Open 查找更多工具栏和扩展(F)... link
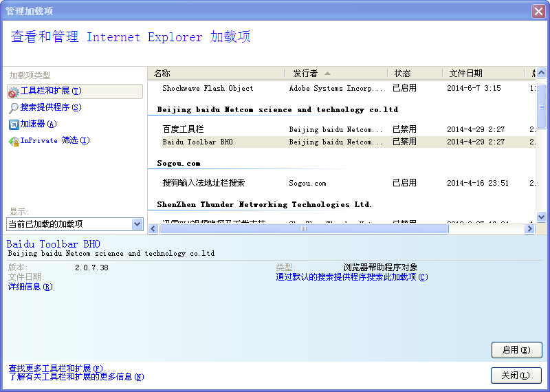 click(61, 369)
